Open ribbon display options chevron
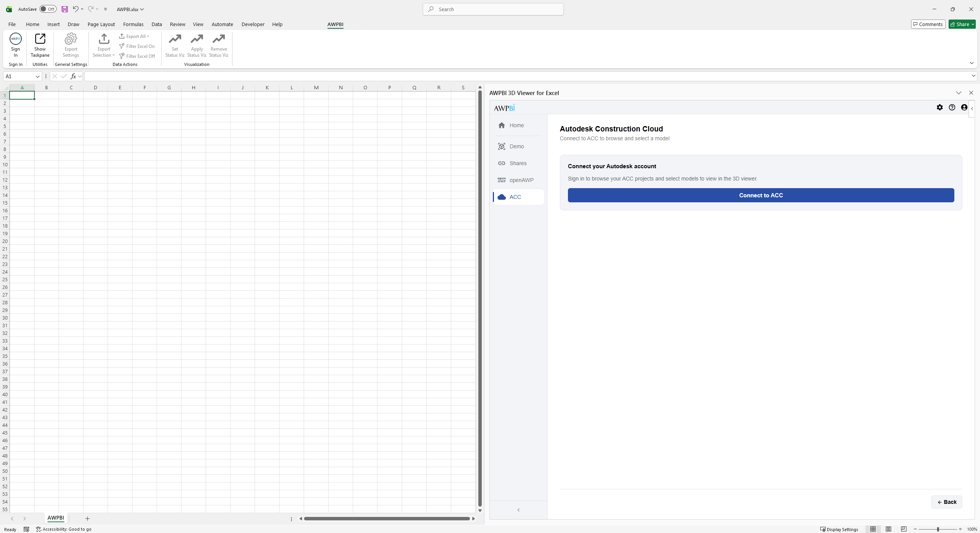The image size is (980, 533). [x=972, y=63]
